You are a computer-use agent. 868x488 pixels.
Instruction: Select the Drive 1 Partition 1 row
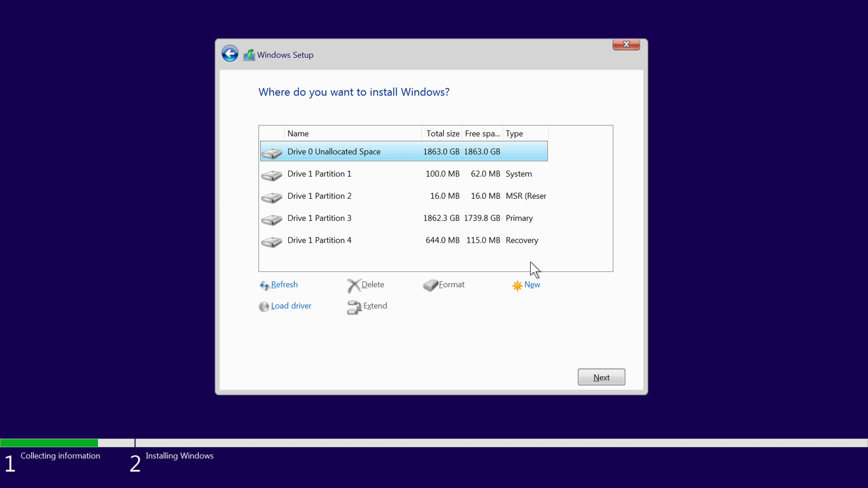pos(404,174)
